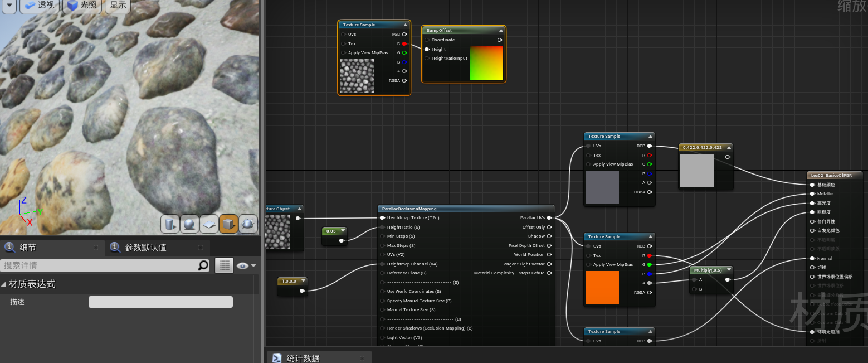The width and height of the screenshot is (868, 363).
Task: Click the BumpOffset red-green gradient preview
Action: [486, 63]
